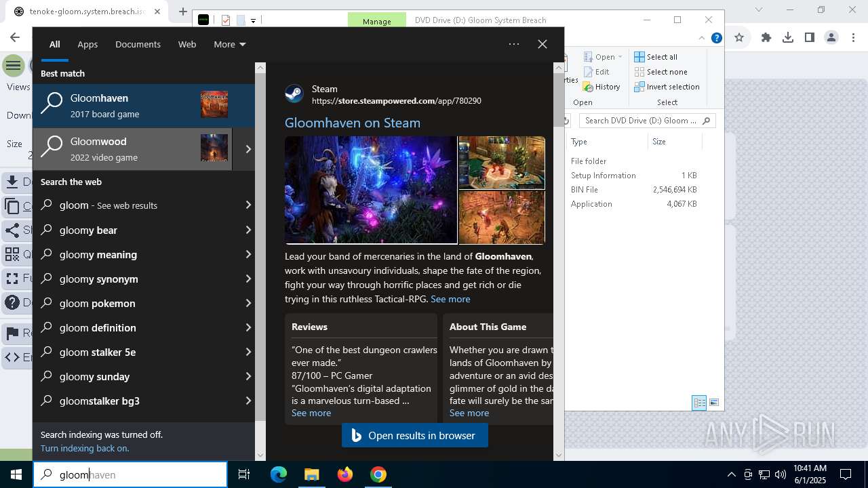Viewport: 868px width, 488px height.
Task: Expand 'gloomy meaning' suggestion chevron
Action: tap(248, 254)
